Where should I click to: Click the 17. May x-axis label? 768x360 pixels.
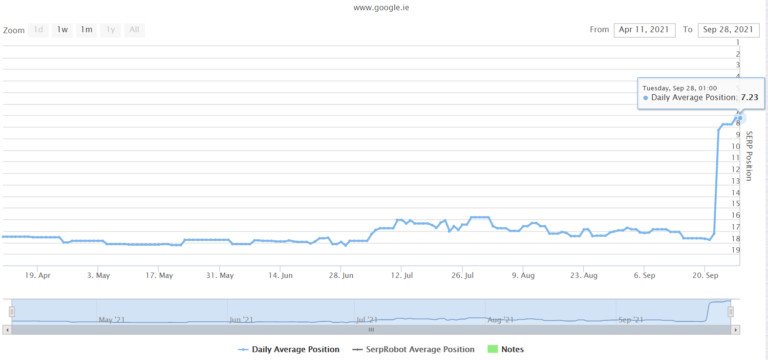(x=159, y=276)
